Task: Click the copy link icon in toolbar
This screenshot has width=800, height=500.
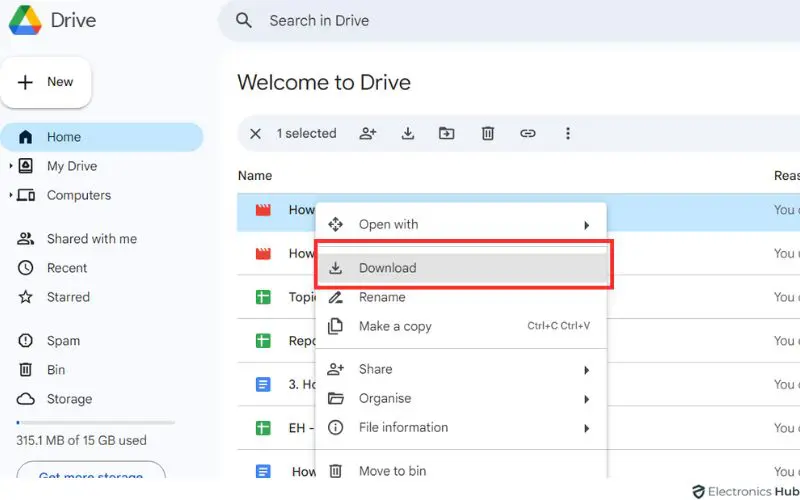Action: coord(528,133)
